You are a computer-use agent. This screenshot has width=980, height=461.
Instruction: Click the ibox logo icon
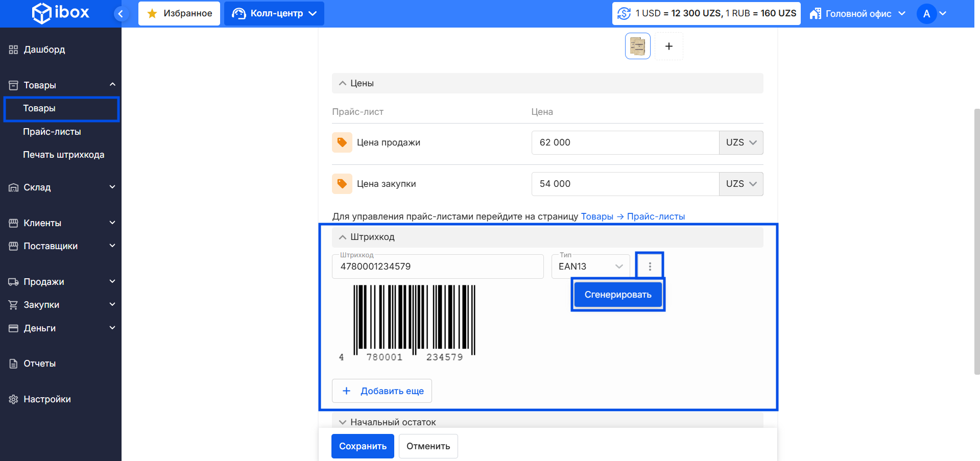(41, 13)
